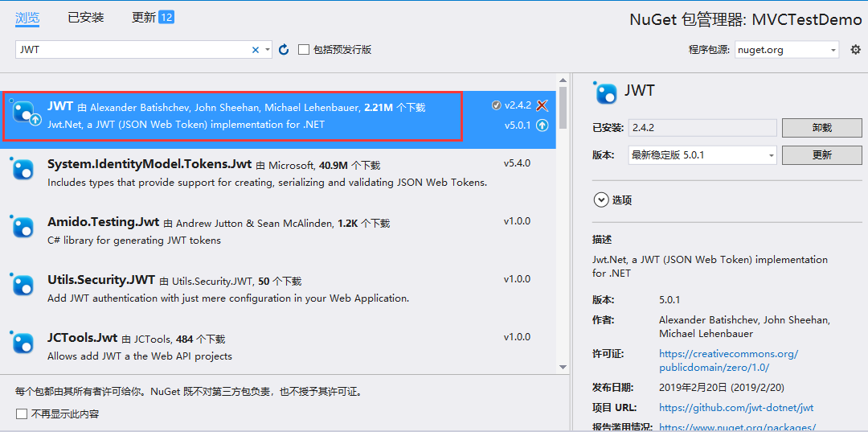
Task: Open the creativecommons.org license link
Action: click(728, 360)
